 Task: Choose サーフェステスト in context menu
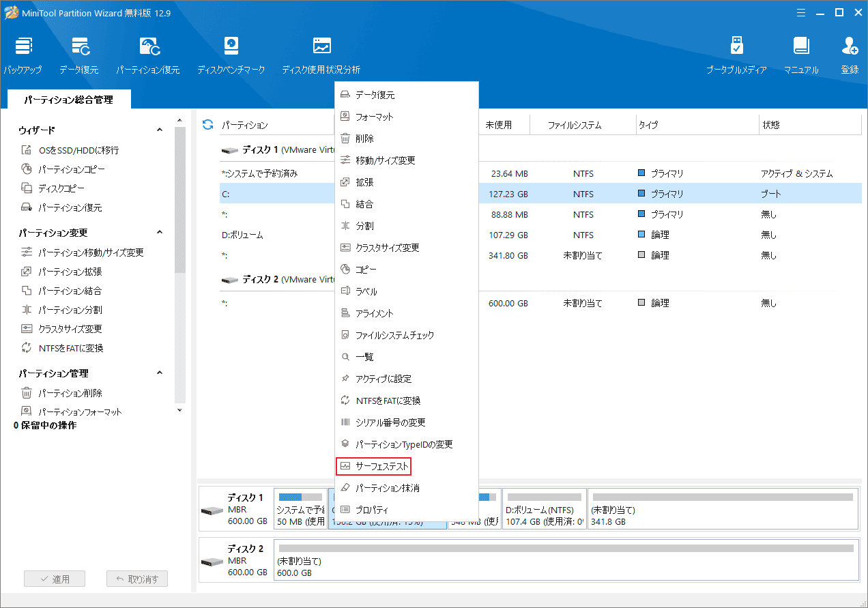tap(407, 466)
